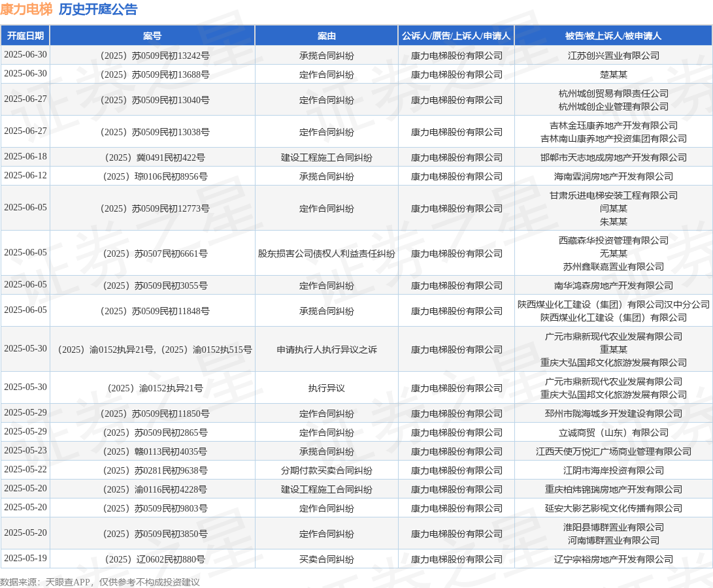Click defendant 江阴市海岸投资有限公司
This screenshot has height=588, width=713.
614,470
